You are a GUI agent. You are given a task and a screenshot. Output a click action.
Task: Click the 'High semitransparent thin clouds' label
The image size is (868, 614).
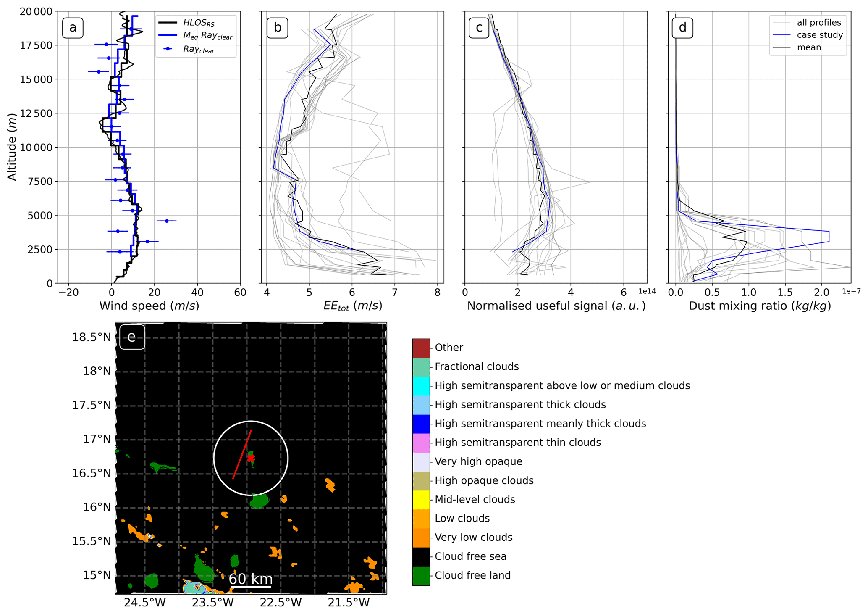pyautogui.click(x=517, y=443)
